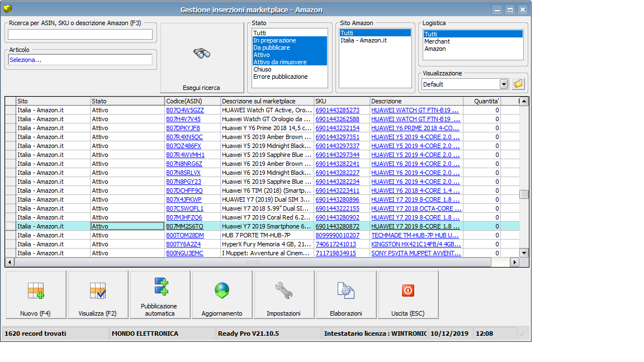Screen dimensions: 644x362
Task: Open ASIN link B07DPKYJF8
Action: pos(183,128)
